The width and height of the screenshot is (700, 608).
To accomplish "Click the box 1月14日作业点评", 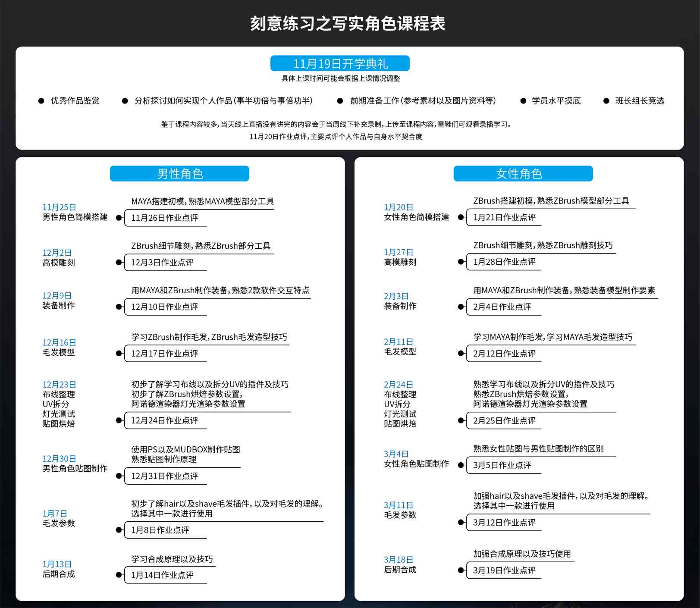I will click(x=166, y=575).
